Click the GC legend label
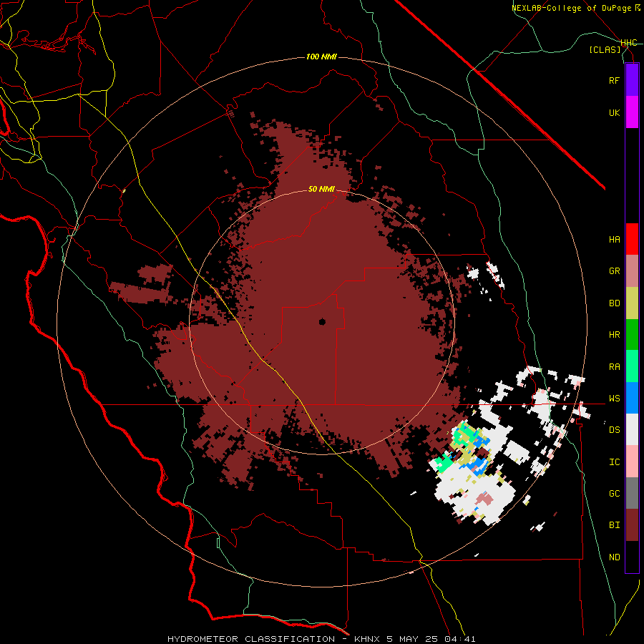This screenshot has width=644, height=644. (614, 493)
